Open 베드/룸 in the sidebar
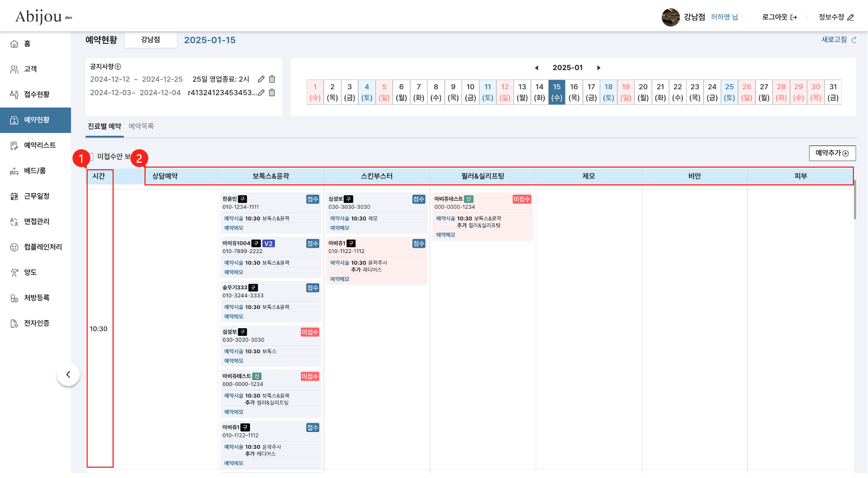Image resolution: width=868 pixels, height=478 pixels. coord(35,171)
